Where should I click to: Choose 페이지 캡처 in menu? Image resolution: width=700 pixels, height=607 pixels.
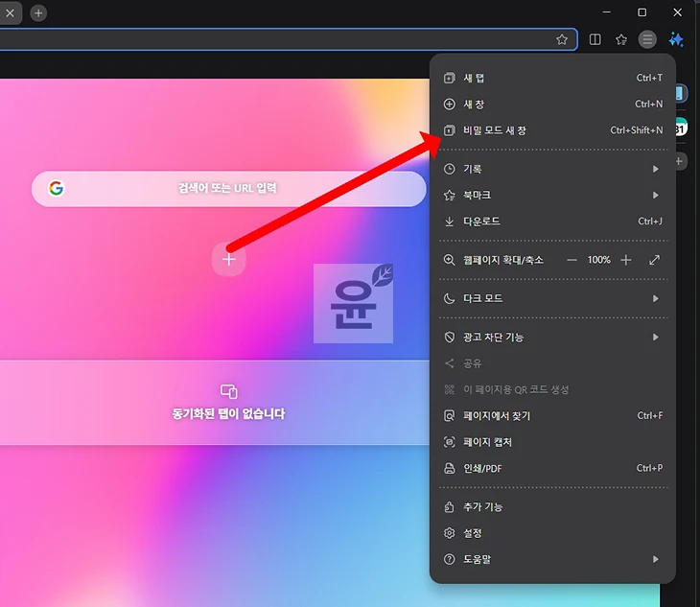pos(552,442)
